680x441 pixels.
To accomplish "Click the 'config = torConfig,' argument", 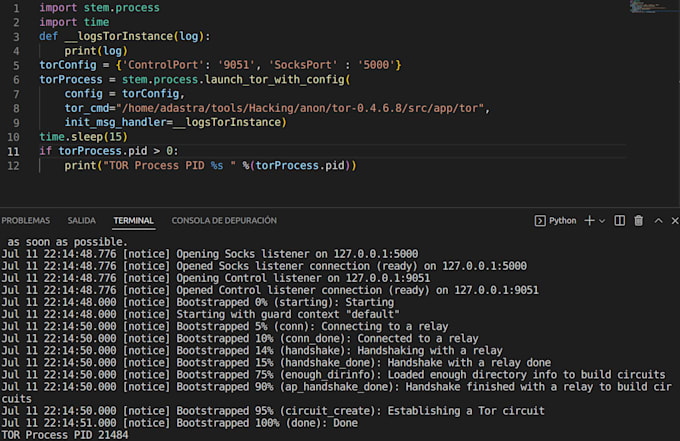I will pos(124,94).
